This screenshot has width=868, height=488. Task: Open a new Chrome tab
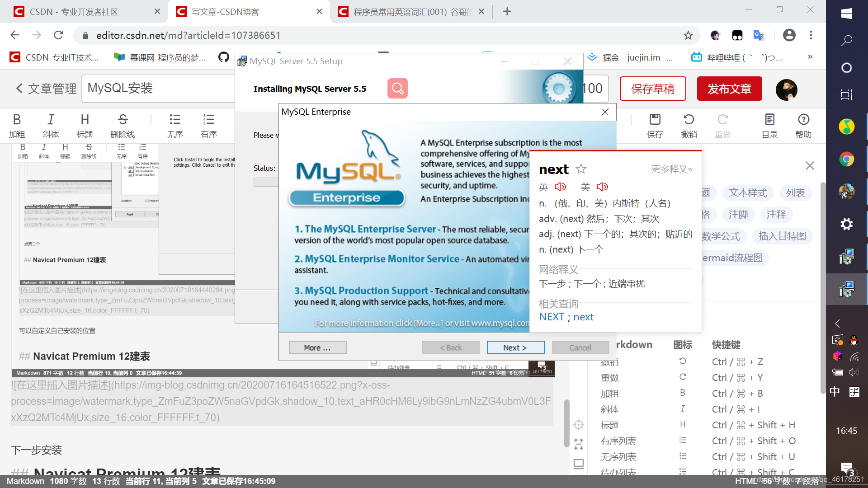tap(507, 12)
